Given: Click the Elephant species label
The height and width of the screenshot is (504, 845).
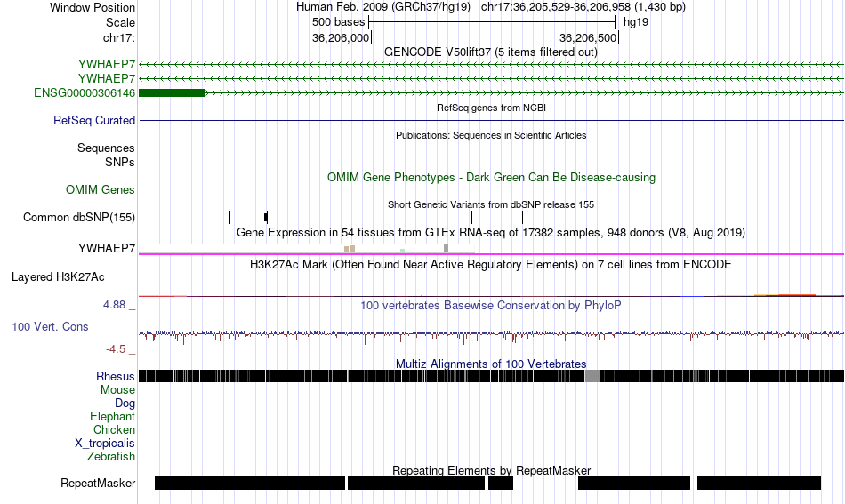Looking at the screenshot, I should click(113, 416).
